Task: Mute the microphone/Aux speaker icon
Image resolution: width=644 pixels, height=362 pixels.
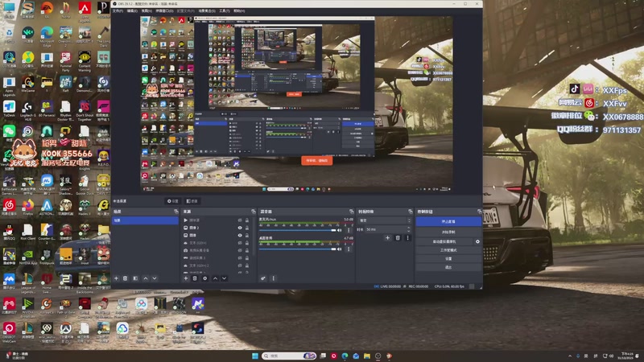Action: 339,230
